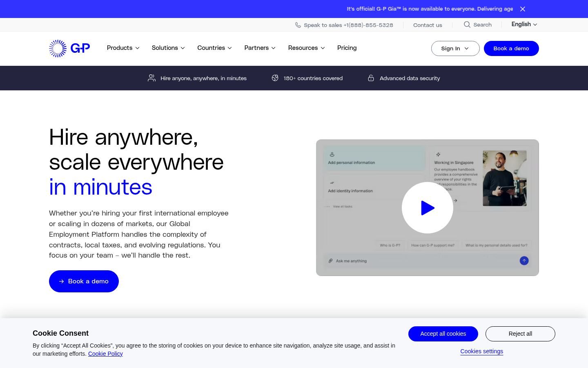Open the Resources dropdown
588x368 pixels.
[x=307, y=48]
